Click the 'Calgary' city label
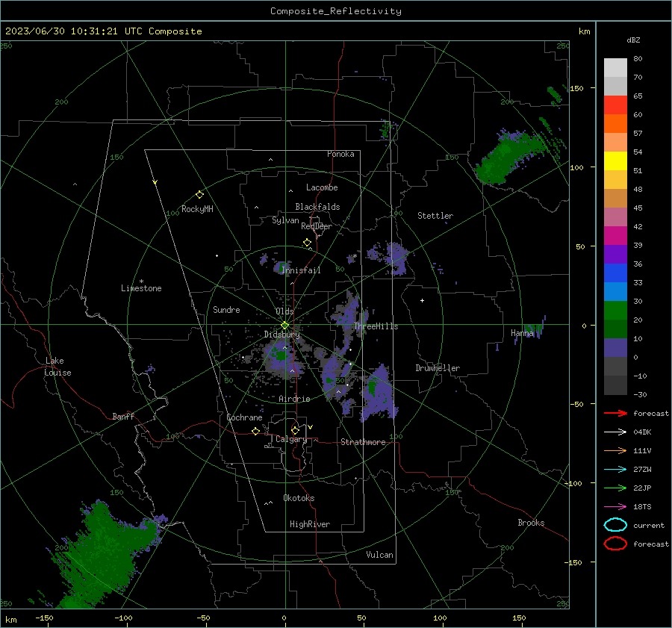 pos(291,439)
